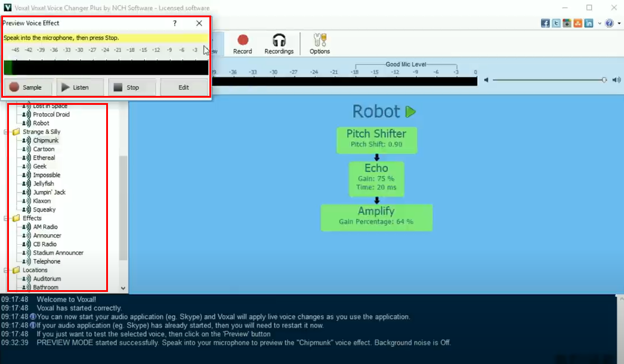Image resolution: width=624 pixels, height=364 pixels.
Task: Open the blue help question-mark icon
Action: (x=609, y=23)
